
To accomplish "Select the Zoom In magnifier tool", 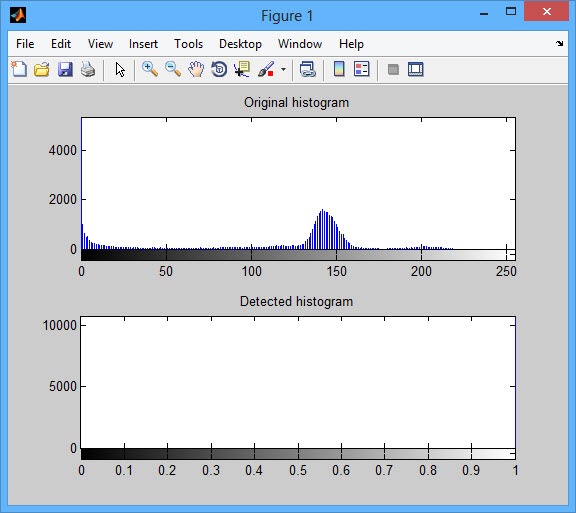I will [x=150, y=69].
